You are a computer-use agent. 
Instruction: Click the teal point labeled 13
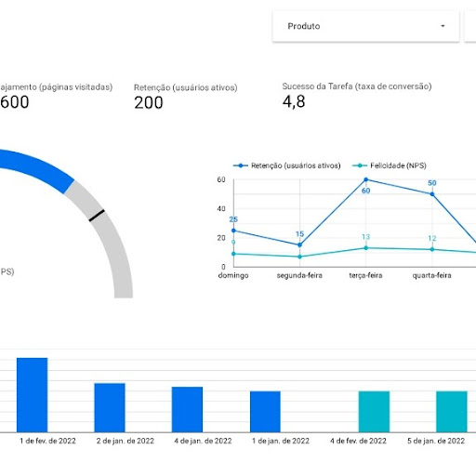(366, 248)
